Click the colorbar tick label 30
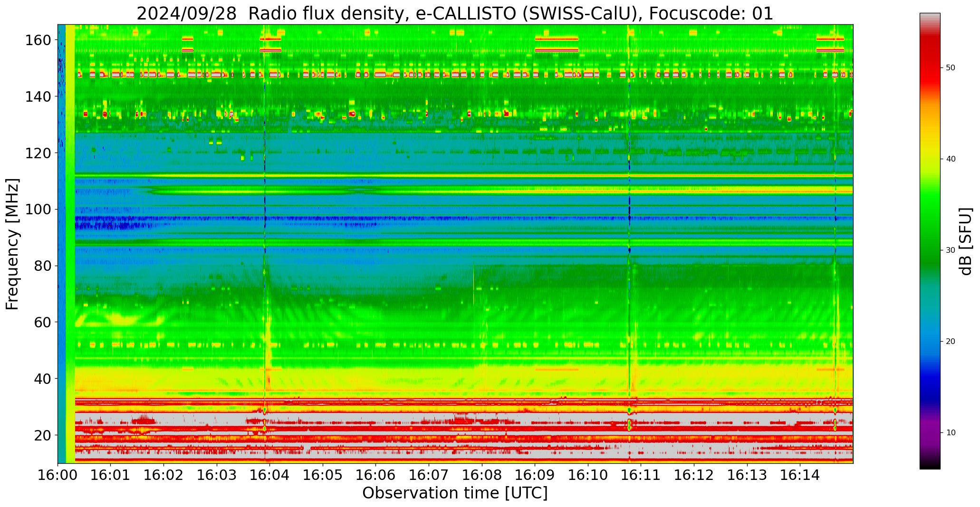 (x=951, y=250)
